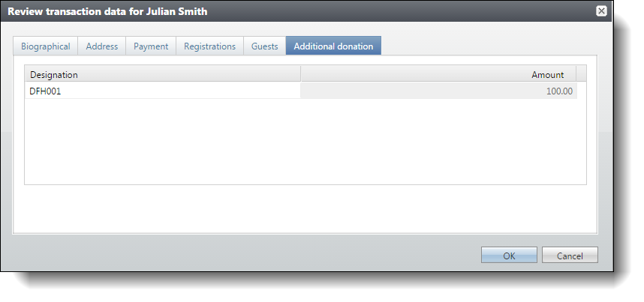Dismiss the dialog with Cancel
This screenshot has width=644, height=302.
pos(570,256)
